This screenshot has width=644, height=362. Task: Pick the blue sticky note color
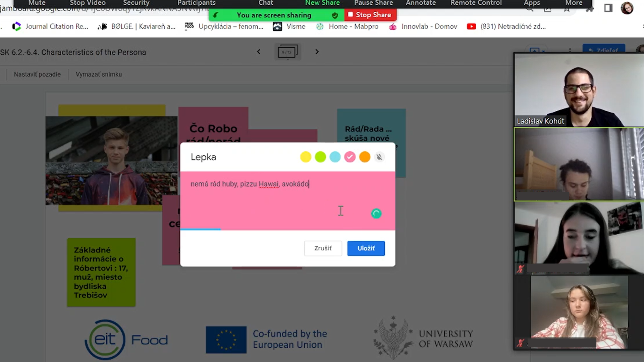coord(335,157)
